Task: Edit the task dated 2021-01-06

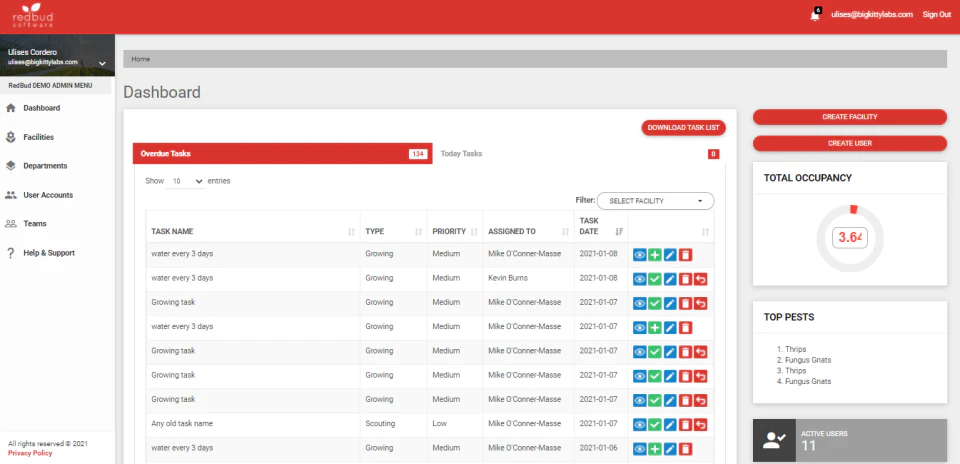Action: click(x=670, y=449)
